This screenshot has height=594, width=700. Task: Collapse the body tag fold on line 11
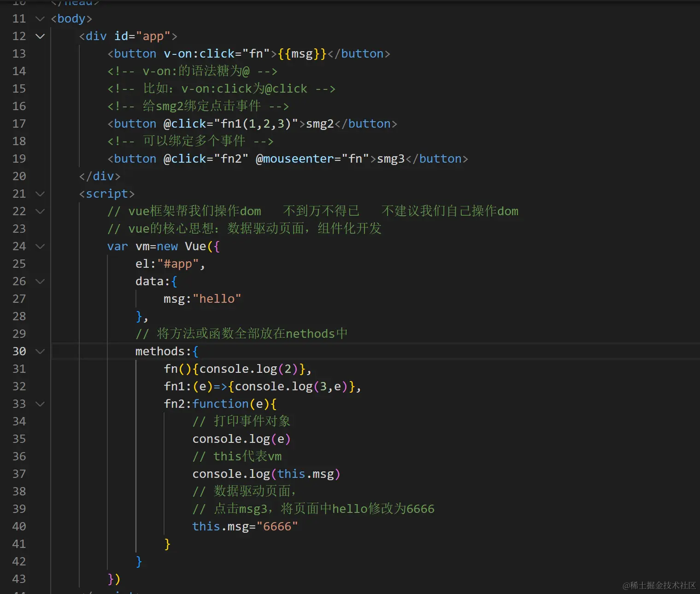(x=40, y=19)
